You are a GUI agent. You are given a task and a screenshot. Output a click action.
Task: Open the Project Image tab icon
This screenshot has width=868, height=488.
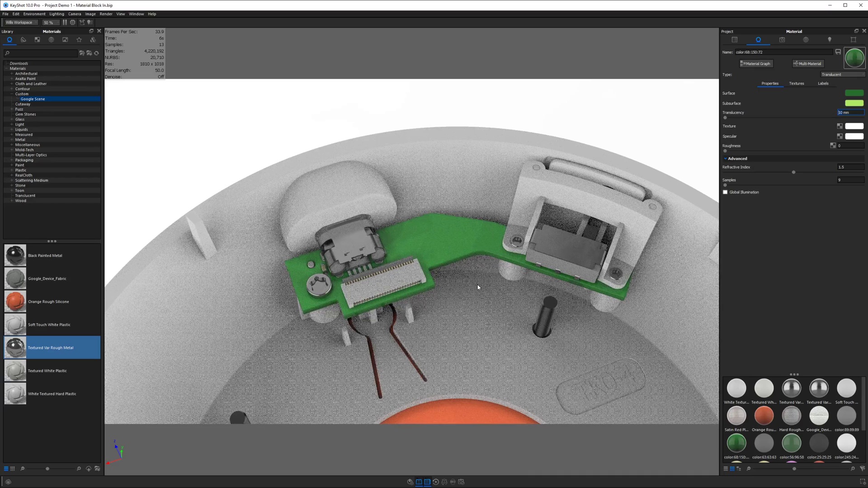click(853, 40)
